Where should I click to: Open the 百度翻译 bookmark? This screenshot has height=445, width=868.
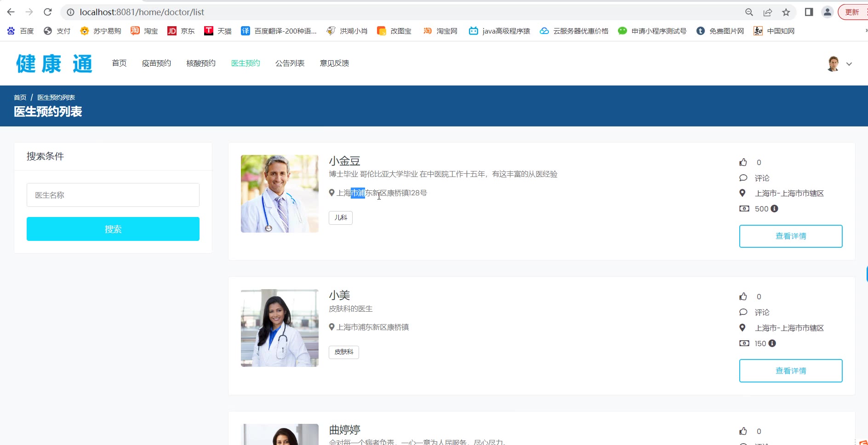(x=279, y=31)
